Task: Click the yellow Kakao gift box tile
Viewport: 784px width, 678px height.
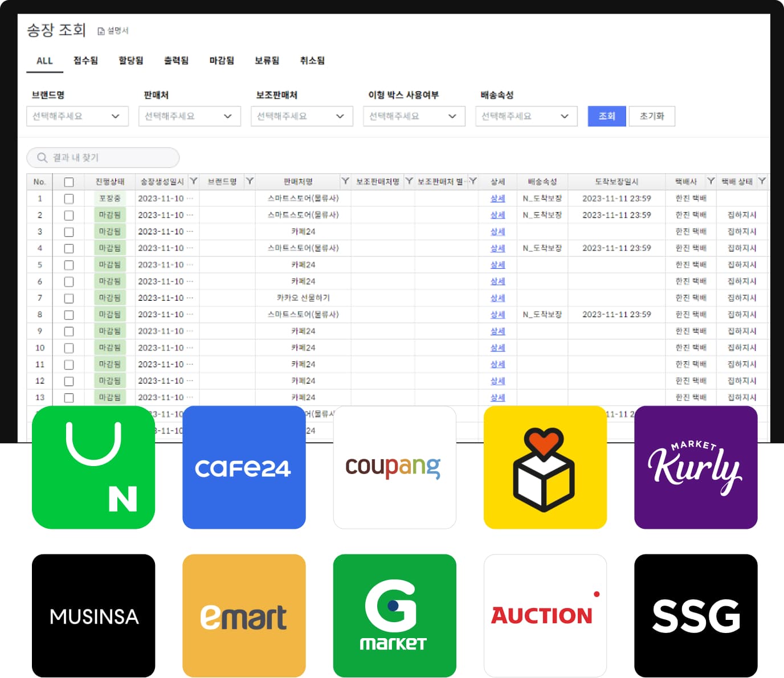Action: pos(545,467)
